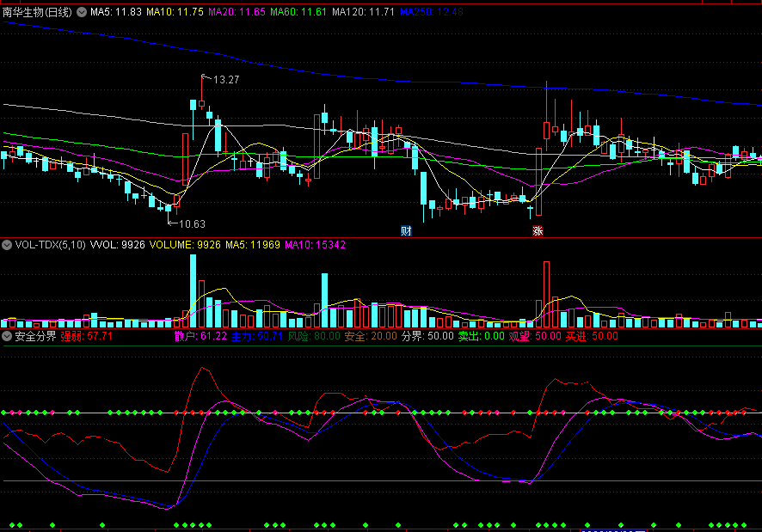Select the MA60: 11.61 label
Viewport: 762px width, 532px height.
point(298,12)
